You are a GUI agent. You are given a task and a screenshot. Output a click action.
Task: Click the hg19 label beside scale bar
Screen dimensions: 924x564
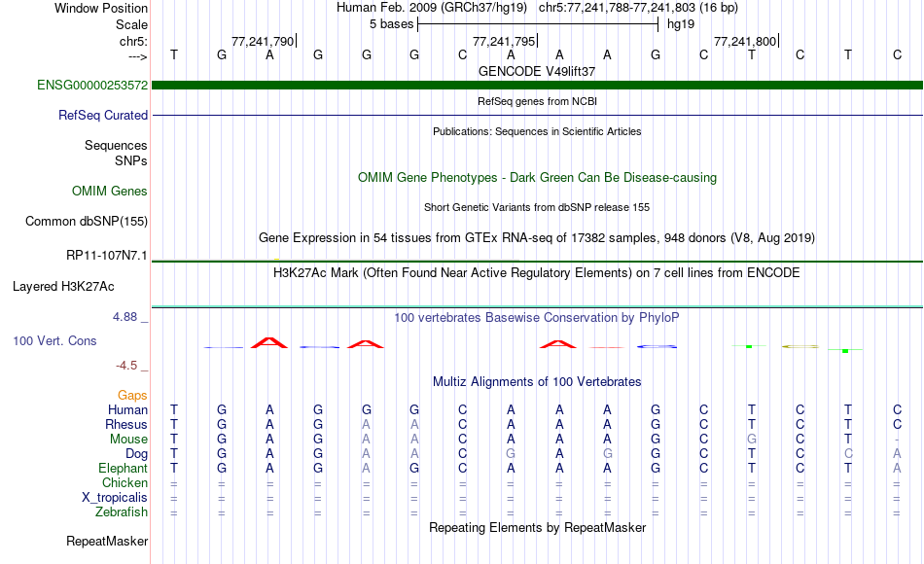coord(681,24)
